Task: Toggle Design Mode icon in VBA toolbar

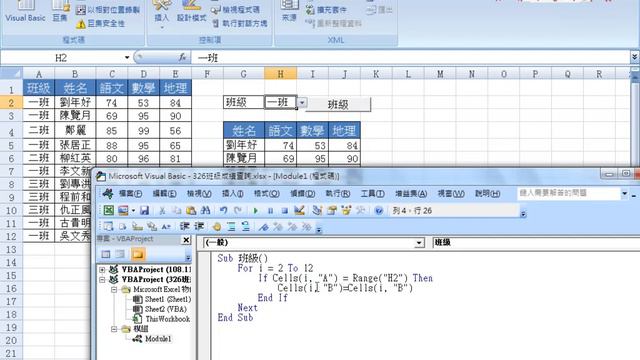Action: tap(299, 211)
